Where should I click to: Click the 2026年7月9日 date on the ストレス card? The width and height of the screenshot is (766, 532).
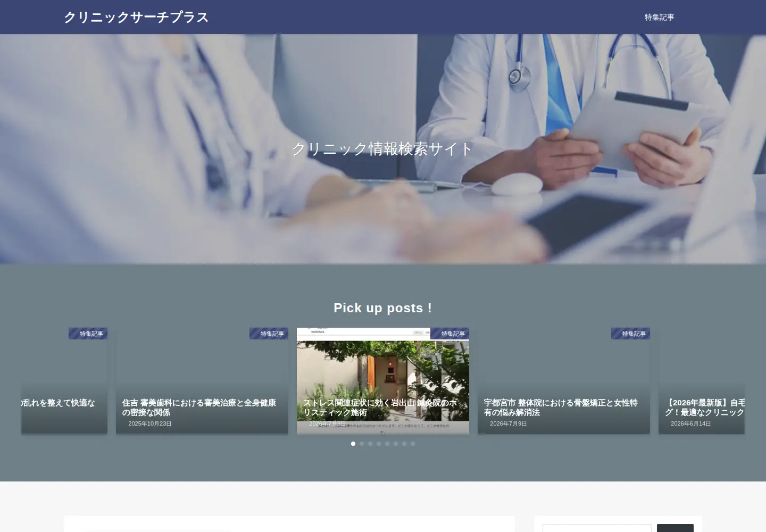(328, 424)
